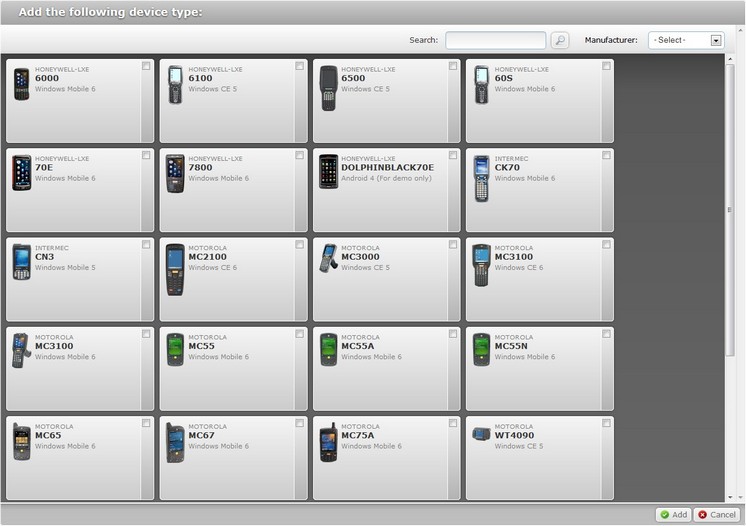Check the WT4090 checkbox

point(606,423)
